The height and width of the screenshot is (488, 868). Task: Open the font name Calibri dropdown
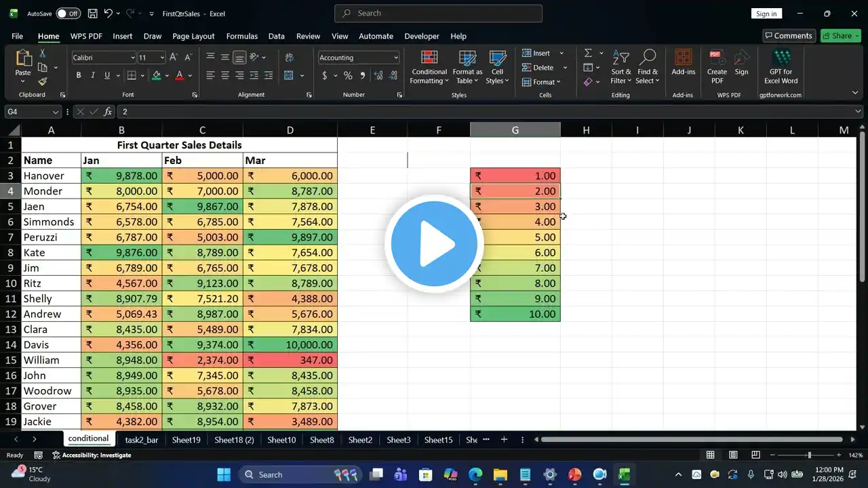(x=132, y=58)
